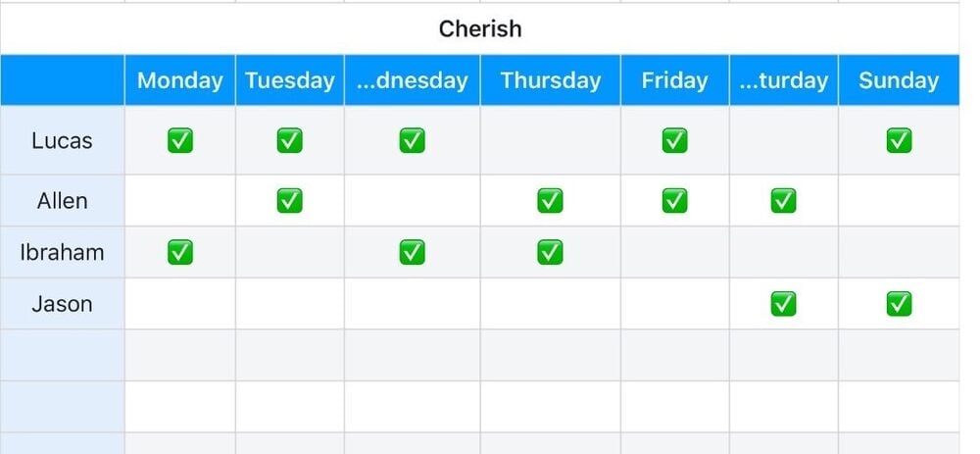Viewport: 980px width, 454px height.
Task: Uncheck Lucas's Monday checkmark
Action: pos(179,141)
